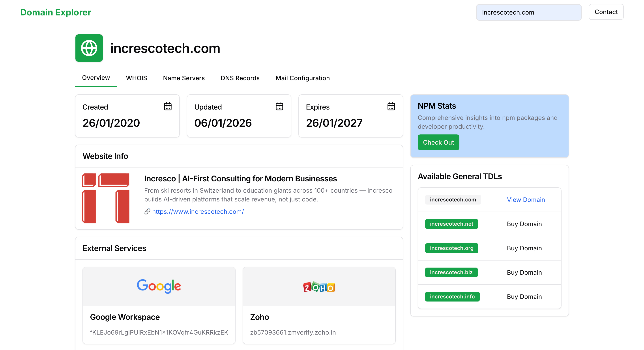Click the link icon next to the website URL
The width and height of the screenshot is (644, 350).
[x=147, y=212]
